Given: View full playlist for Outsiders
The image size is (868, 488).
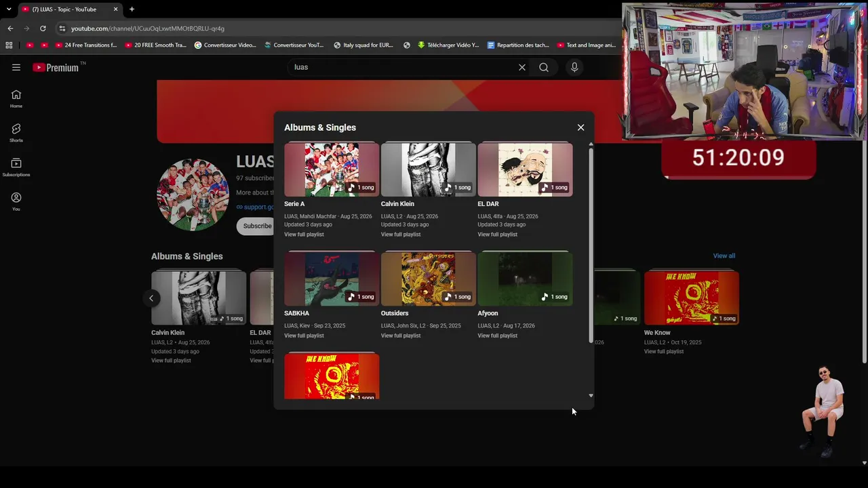Looking at the screenshot, I should coord(401,335).
